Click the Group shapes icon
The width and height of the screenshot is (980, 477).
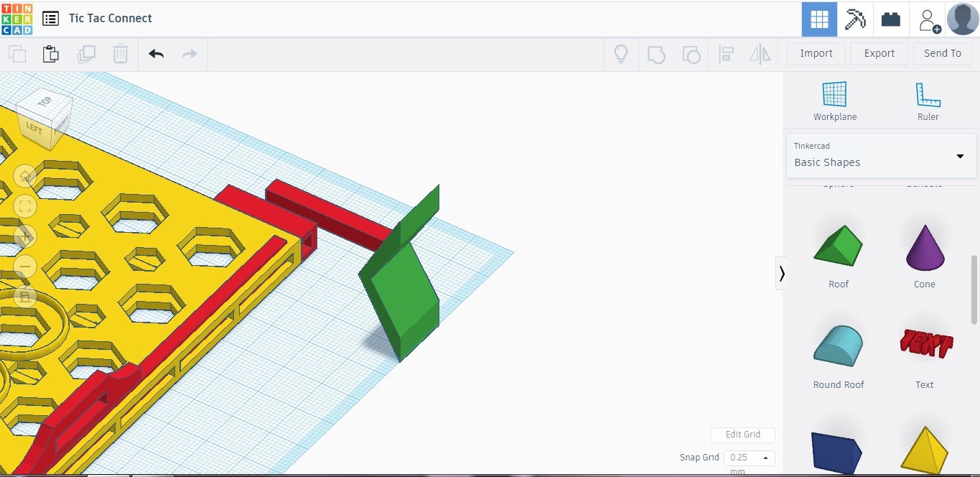656,54
